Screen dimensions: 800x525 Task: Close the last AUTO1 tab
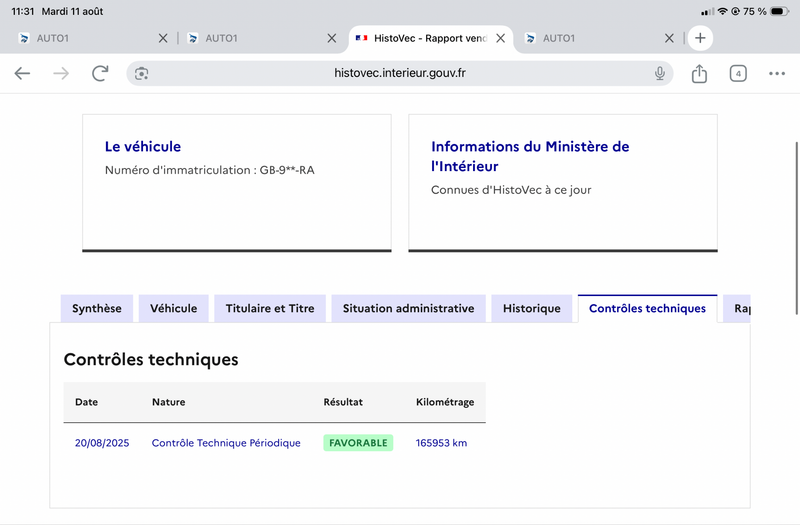coord(669,38)
